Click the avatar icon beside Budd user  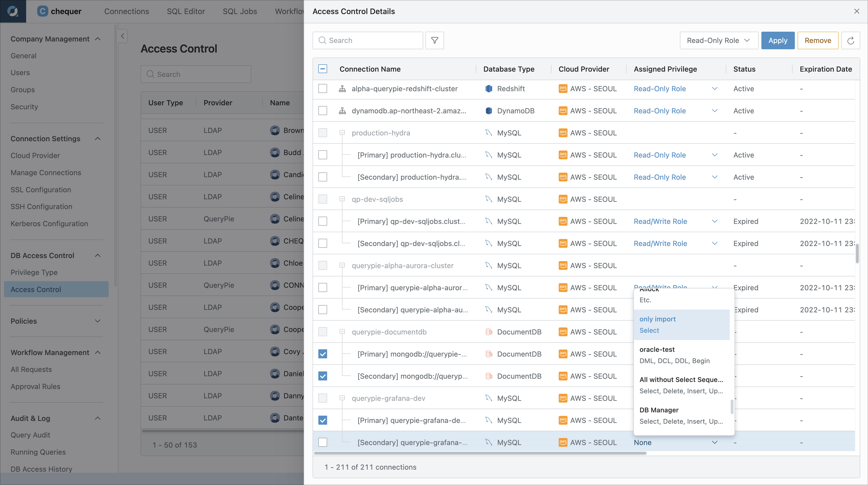click(275, 153)
